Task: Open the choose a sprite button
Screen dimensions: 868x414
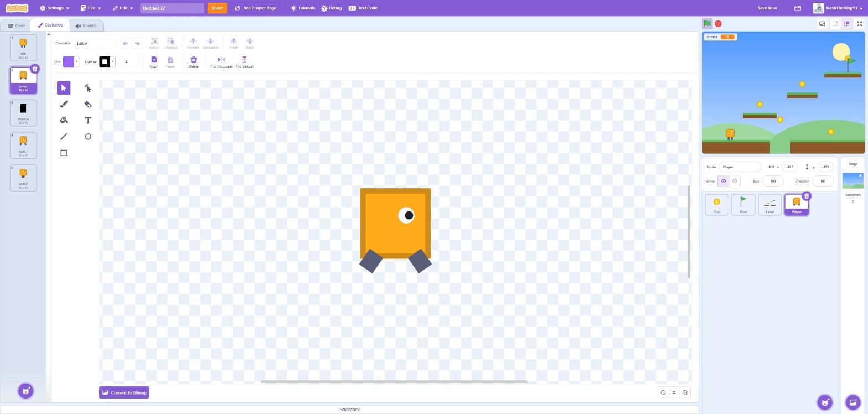Action: coord(825,402)
